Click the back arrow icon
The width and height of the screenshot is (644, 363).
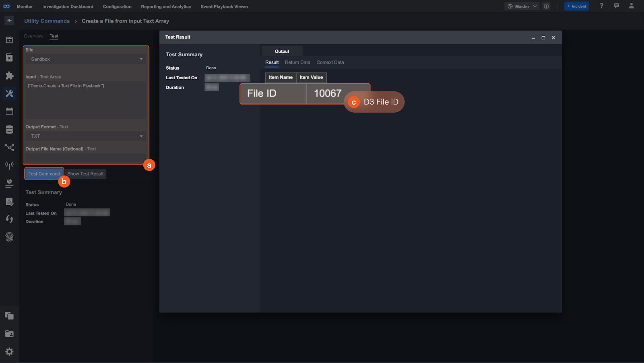click(9, 21)
